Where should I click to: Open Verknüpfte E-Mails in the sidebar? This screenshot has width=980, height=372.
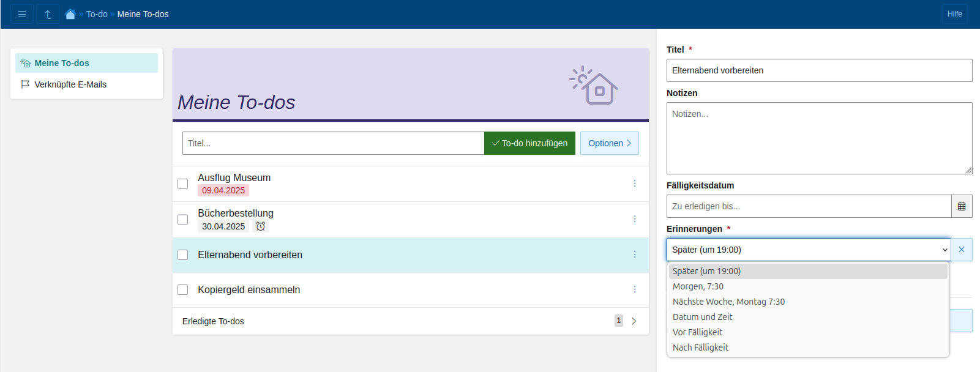[x=70, y=84]
